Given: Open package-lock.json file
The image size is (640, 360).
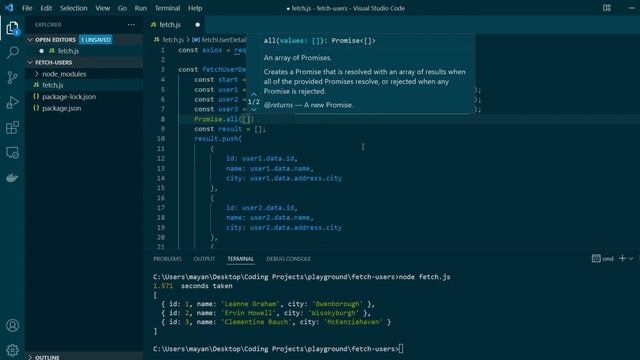Looking at the screenshot, I should point(69,97).
